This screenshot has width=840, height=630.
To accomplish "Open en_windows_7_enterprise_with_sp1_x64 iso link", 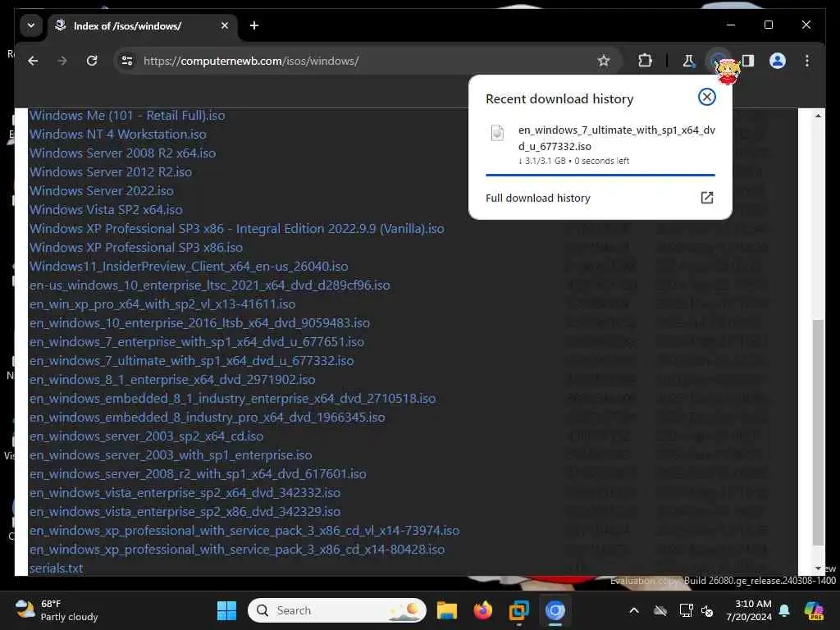I will tap(197, 342).
